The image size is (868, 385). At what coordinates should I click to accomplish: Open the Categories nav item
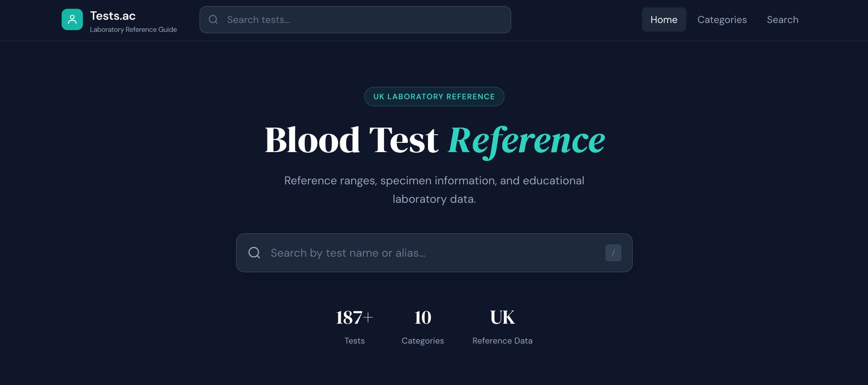pos(722,20)
